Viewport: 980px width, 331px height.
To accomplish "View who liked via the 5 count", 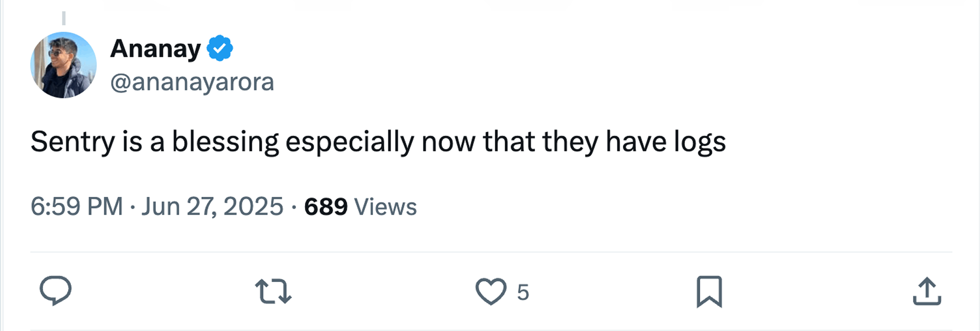I will pyautogui.click(x=523, y=292).
